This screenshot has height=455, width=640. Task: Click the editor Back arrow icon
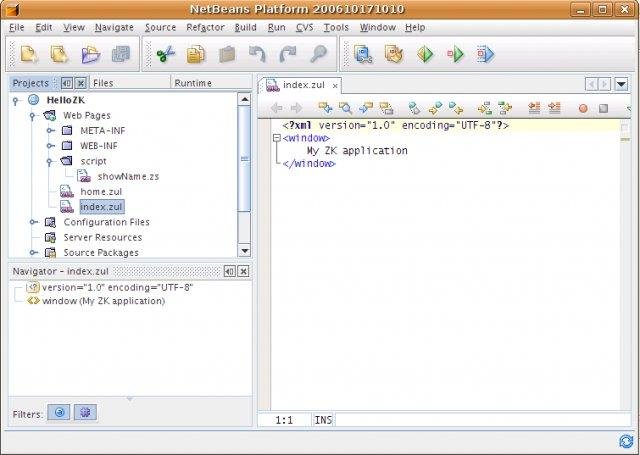(x=277, y=108)
